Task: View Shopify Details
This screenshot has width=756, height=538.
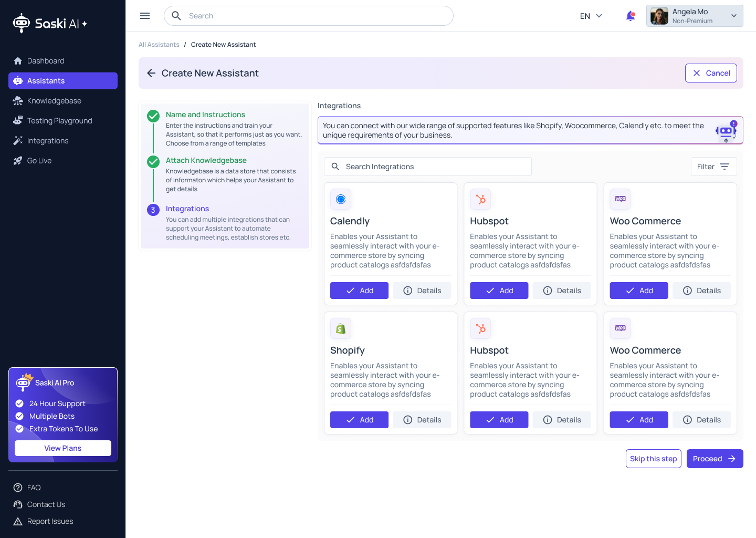Action: pos(422,420)
